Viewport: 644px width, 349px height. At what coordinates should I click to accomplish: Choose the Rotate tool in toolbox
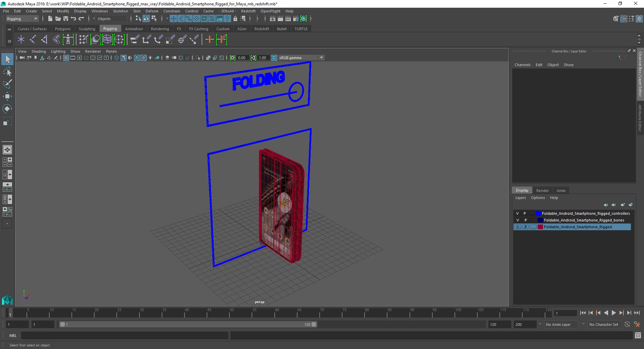click(7, 109)
